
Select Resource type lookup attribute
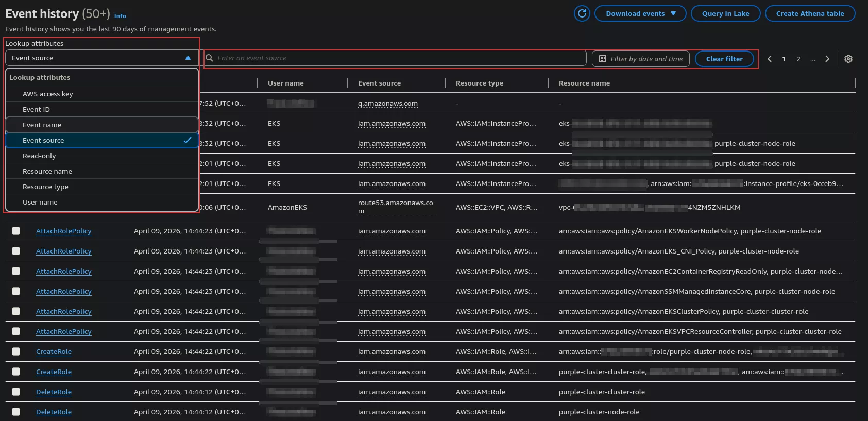102,187
